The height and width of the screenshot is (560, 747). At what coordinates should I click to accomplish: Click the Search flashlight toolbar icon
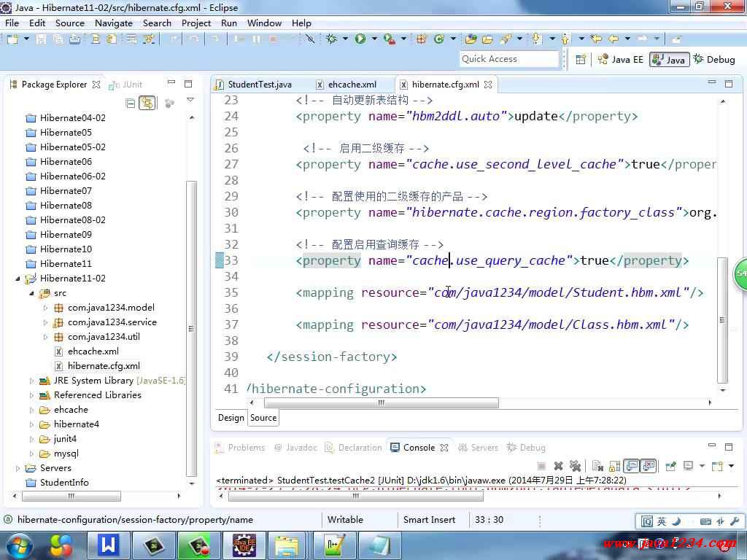[506, 39]
